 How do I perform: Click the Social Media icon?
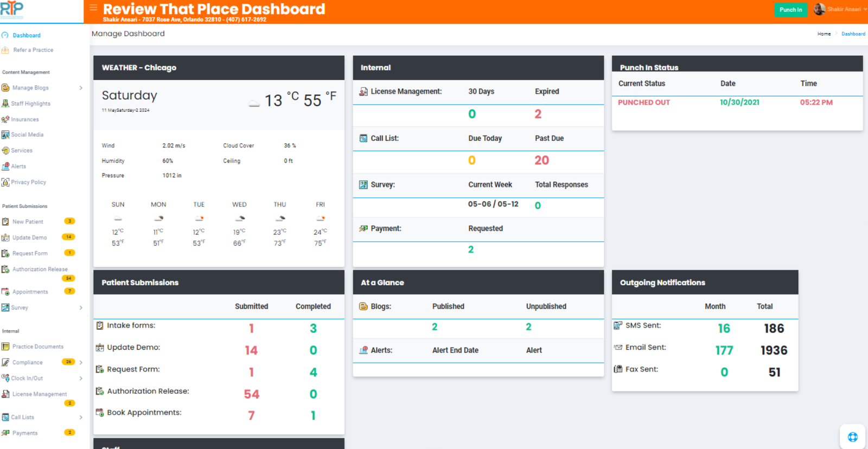pos(5,134)
